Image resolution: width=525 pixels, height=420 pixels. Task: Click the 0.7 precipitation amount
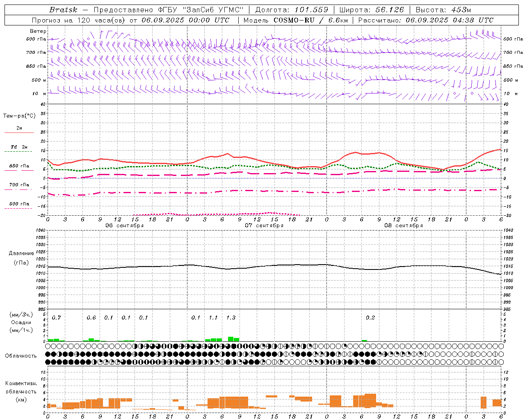pyautogui.click(x=56, y=317)
